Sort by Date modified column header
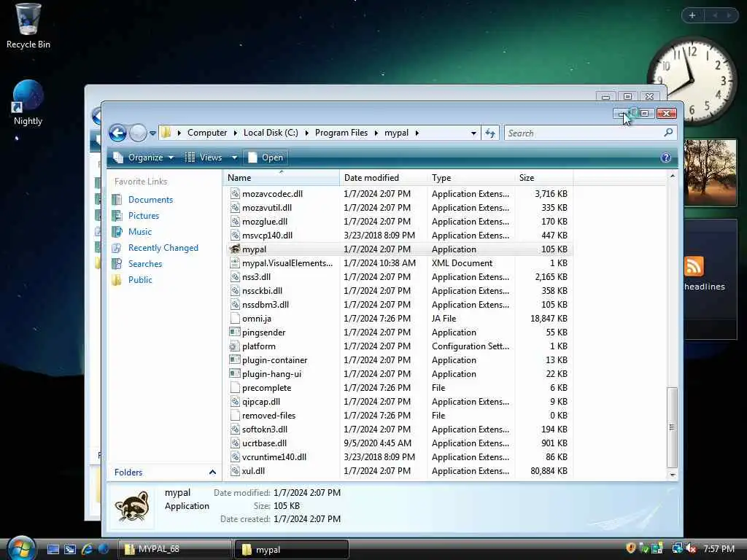747x560 pixels. pyautogui.click(x=384, y=178)
